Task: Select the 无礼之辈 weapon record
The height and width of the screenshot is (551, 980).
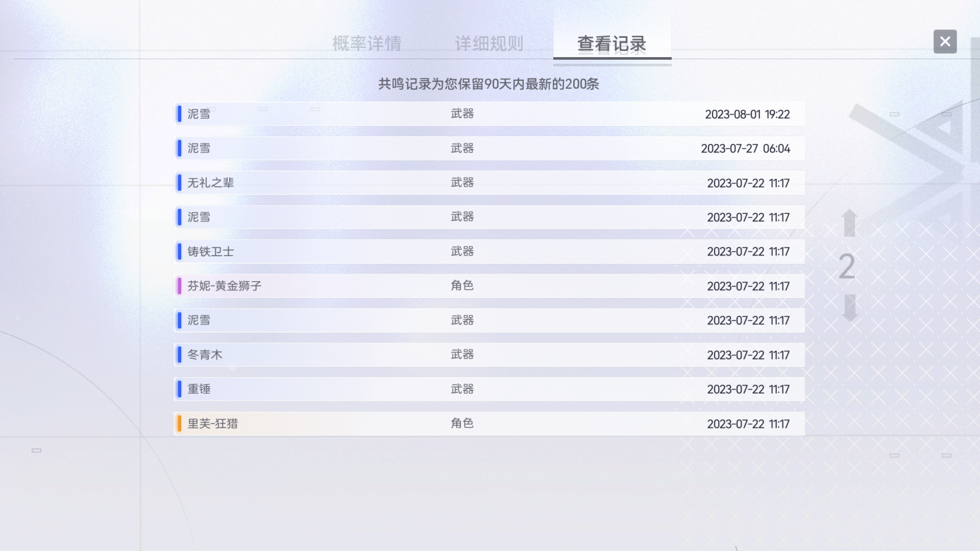Action: [489, 183]
